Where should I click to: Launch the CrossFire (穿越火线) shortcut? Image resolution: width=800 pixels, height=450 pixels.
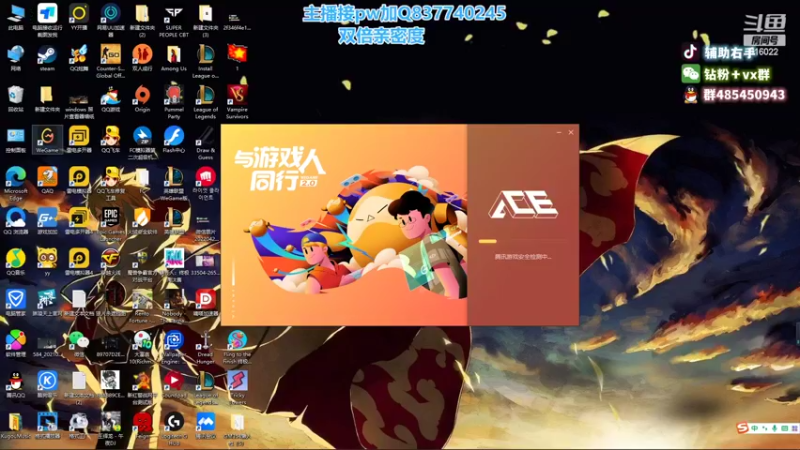[110, 262]
